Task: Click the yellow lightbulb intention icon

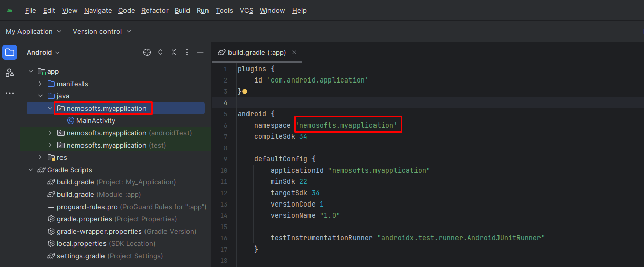Action: pos(245,92)
